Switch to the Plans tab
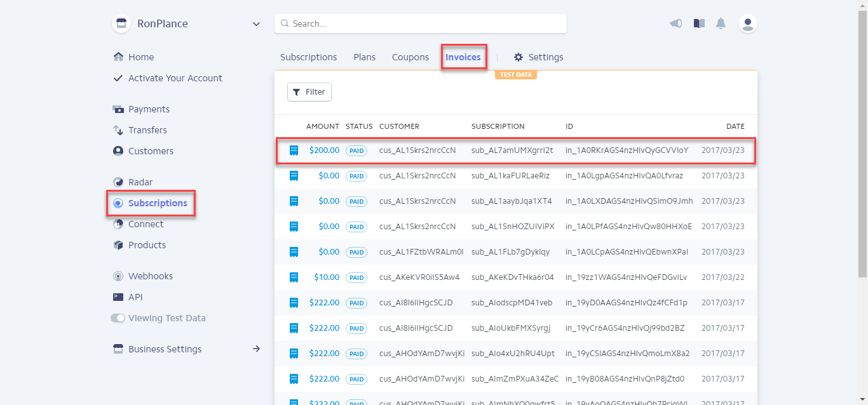This screenshot has height=405, width=868. pos(365,57)
